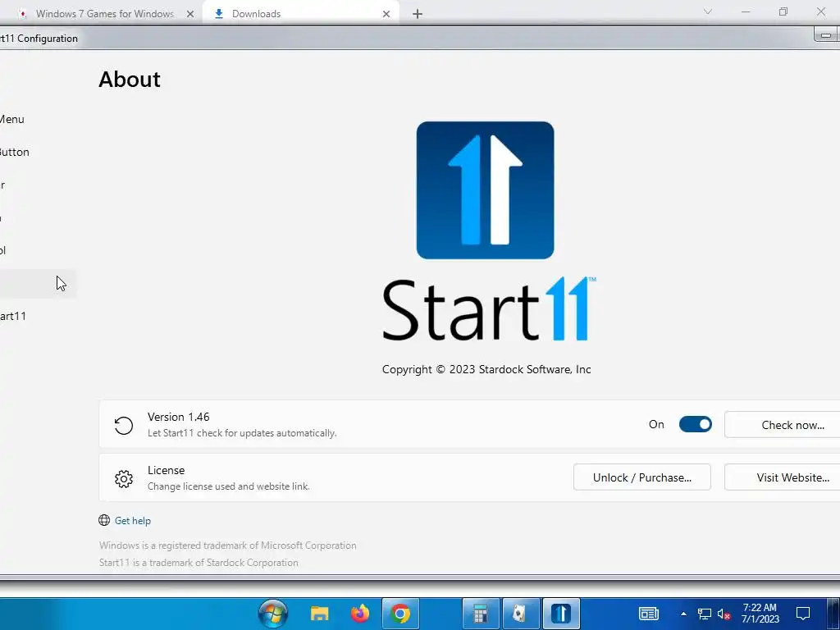
Task: Click the On label beside the switch
Action: click(x=656, y=424)
